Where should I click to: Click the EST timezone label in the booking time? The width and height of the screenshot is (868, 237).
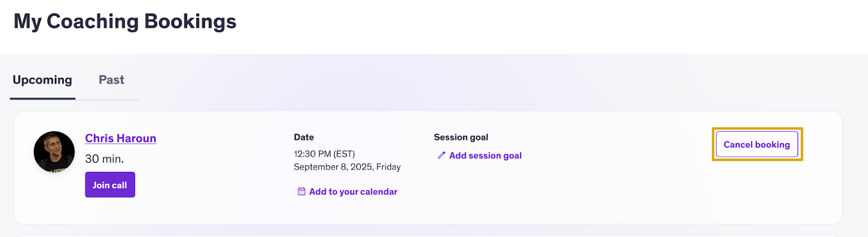(344, 154)
